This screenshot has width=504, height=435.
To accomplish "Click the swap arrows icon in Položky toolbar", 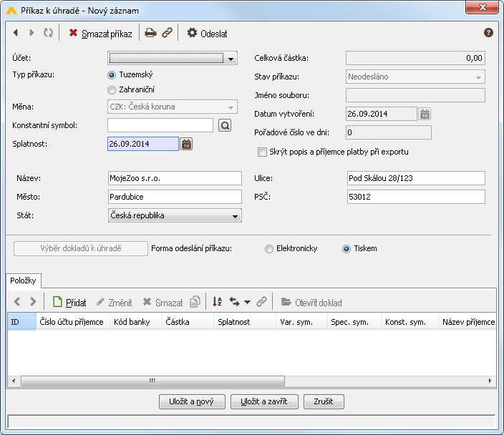I will pyautogui.click(x=234, y=302).
